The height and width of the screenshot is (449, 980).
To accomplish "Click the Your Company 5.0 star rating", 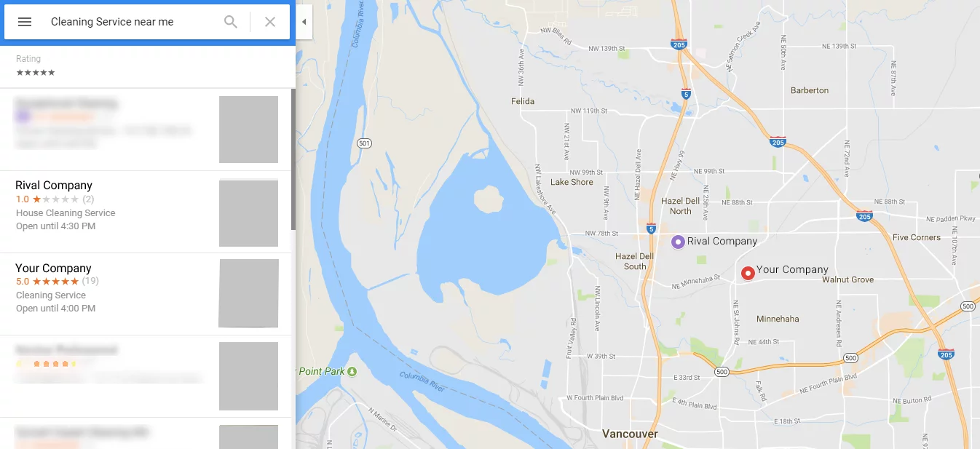I will (x=47, y=281).
